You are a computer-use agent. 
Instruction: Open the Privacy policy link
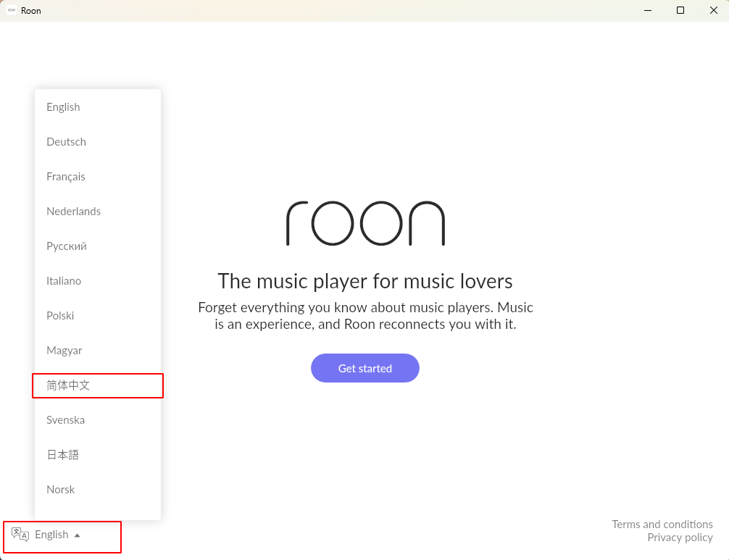coord(680,538)
